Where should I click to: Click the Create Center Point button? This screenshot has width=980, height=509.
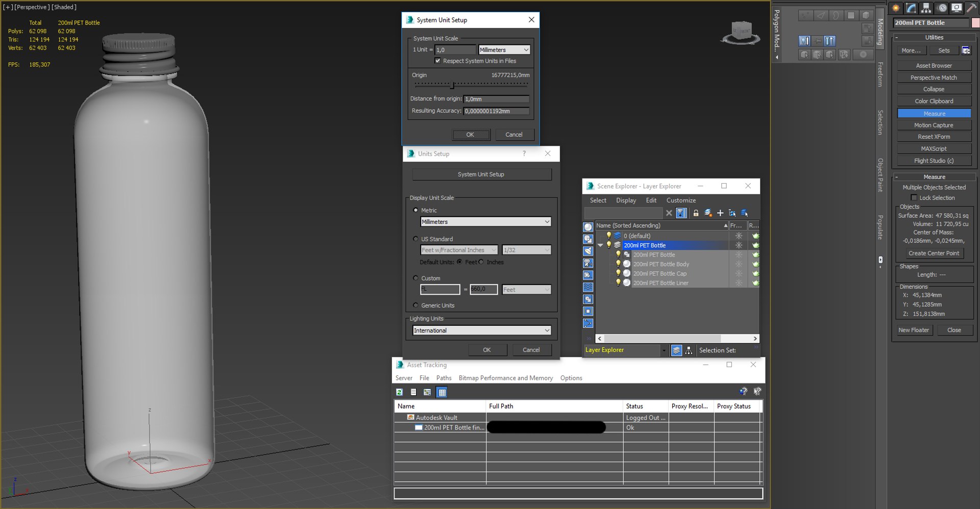tap(934, 253)
